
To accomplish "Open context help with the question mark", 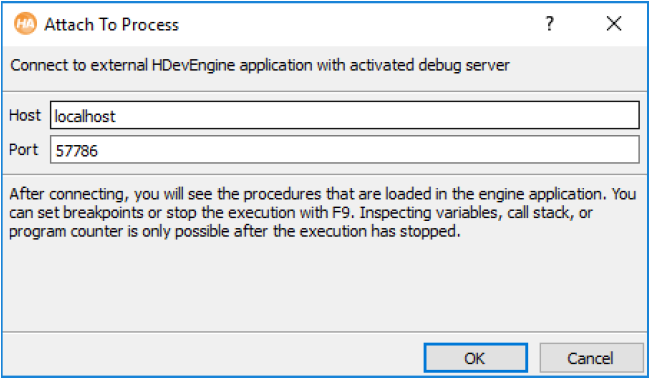I will pyautogui.click(x=550, y=24).
